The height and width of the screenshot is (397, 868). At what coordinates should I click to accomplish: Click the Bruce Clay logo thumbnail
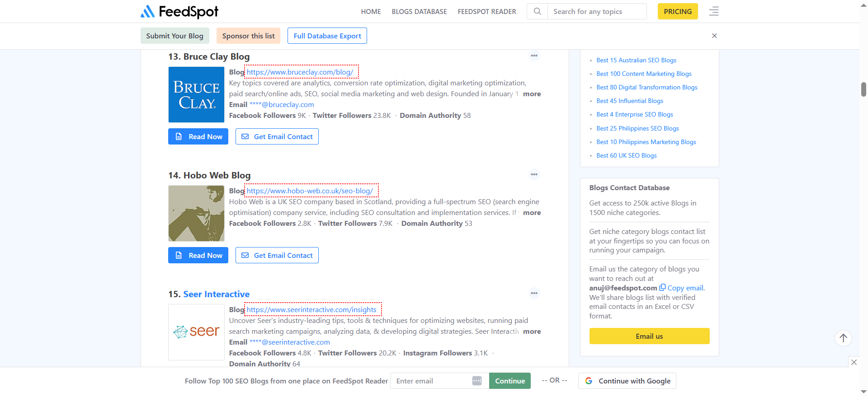tap(196, 94)
